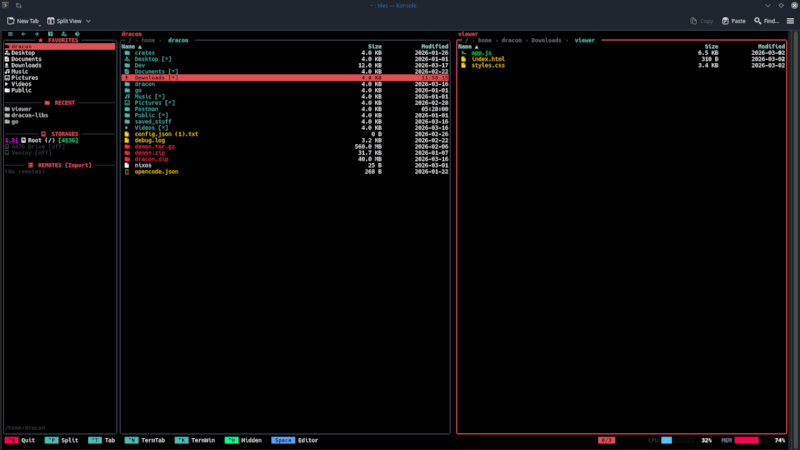This screenshot has width=800, height=450.
Task: Open Konsole hamburger menu at top right
Action: click(790, 21)
